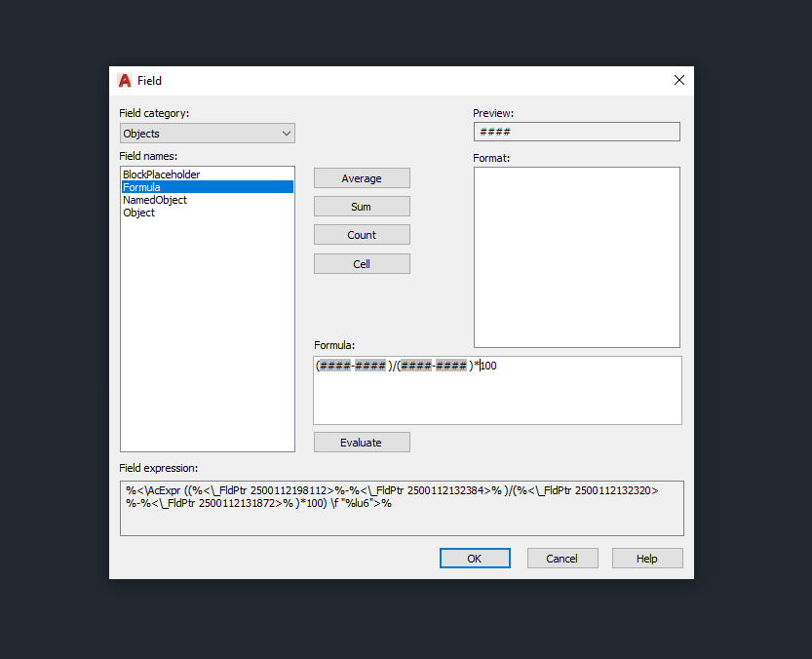Click the Preview field showing ####
Viewport: 812px width, 659px height.
577,132
